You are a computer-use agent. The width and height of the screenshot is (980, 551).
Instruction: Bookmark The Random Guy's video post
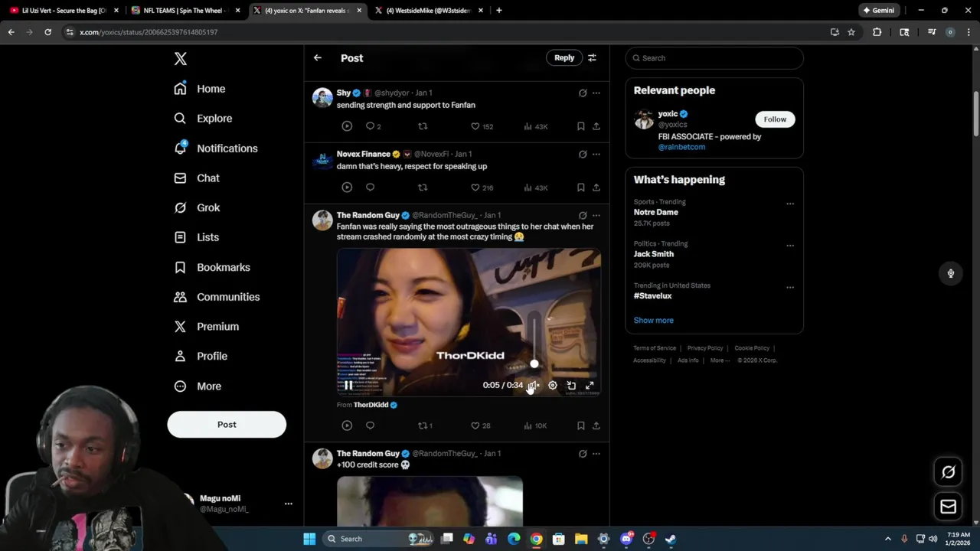pyautogui.click(x=580, y=425)
